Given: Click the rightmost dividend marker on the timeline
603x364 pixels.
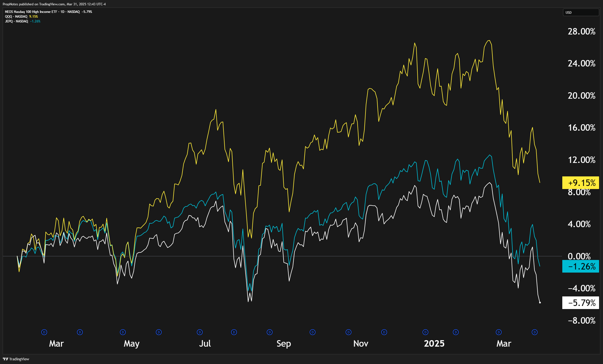Looking at the screenshot, I should click(534, 332).
